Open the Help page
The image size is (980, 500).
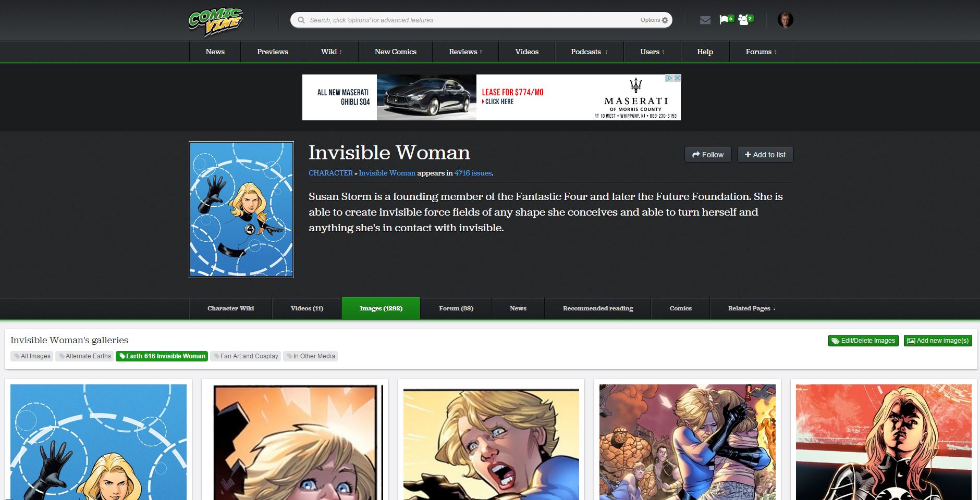point(705,52)
